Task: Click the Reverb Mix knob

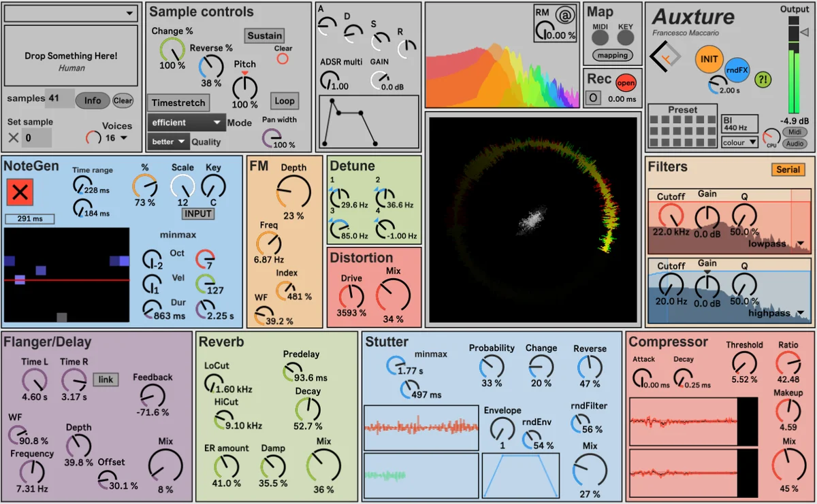Action: 323,466
